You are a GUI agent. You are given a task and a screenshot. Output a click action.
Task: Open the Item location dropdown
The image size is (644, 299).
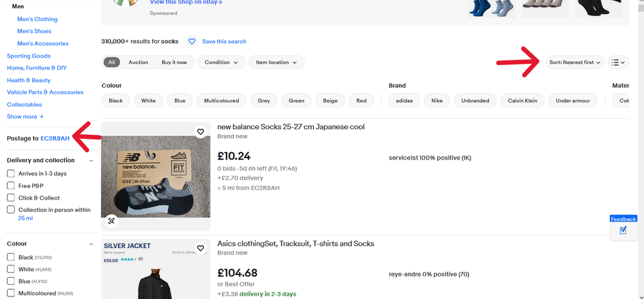pyautogui.click(x=276, y=63)
